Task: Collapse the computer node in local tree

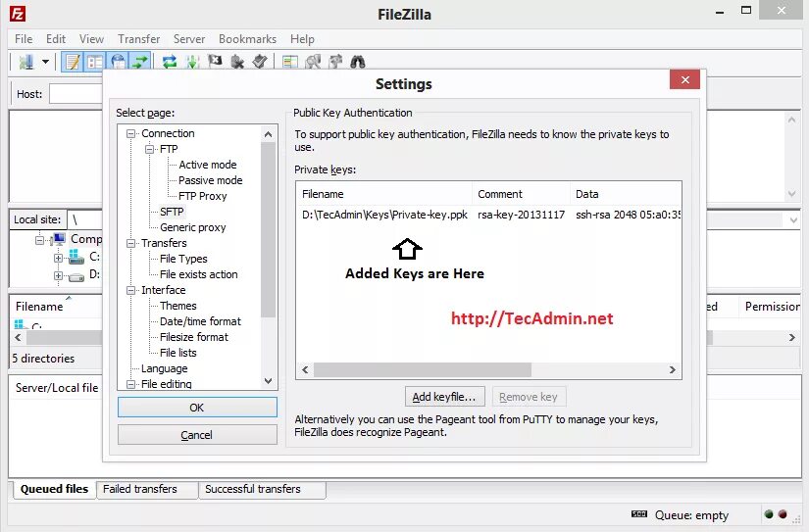Action: [40, 240]
